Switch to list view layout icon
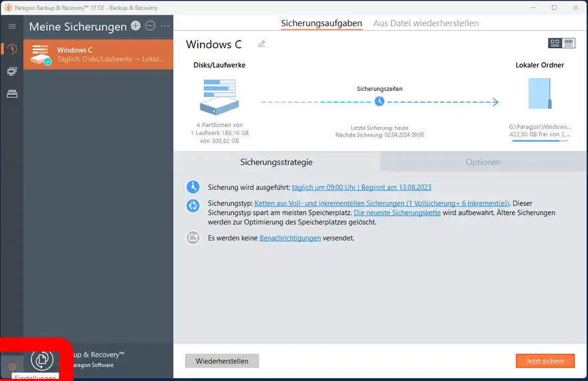The height and width of the screenshot is (381, 588). click(569, 43)
